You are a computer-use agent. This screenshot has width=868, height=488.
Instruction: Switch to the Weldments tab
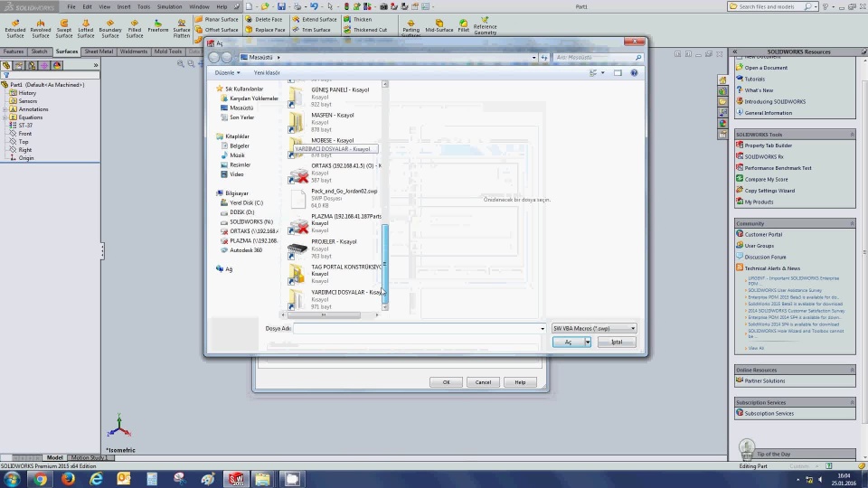[x=134, y=52]
